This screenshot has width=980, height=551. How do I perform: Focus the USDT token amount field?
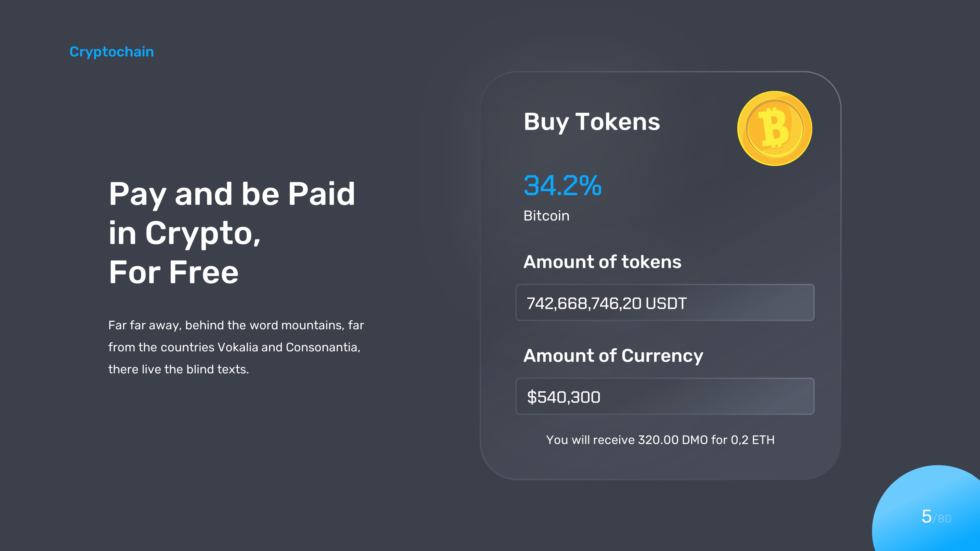665,303
